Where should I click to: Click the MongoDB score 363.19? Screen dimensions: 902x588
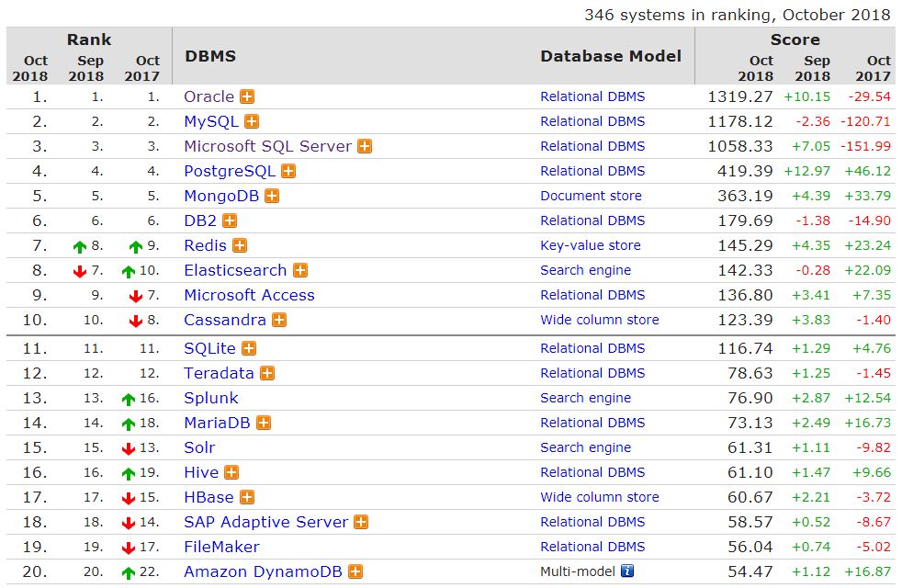pos(745,196)
